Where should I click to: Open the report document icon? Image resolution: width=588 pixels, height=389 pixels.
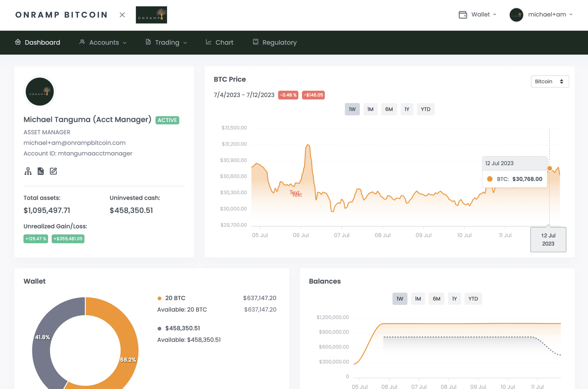tap(41, 171)
